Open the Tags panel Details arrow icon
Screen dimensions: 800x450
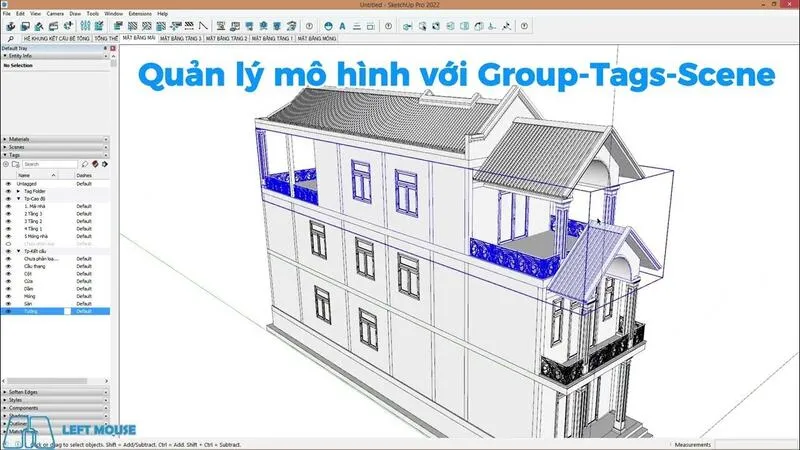(x=105, y=164)
